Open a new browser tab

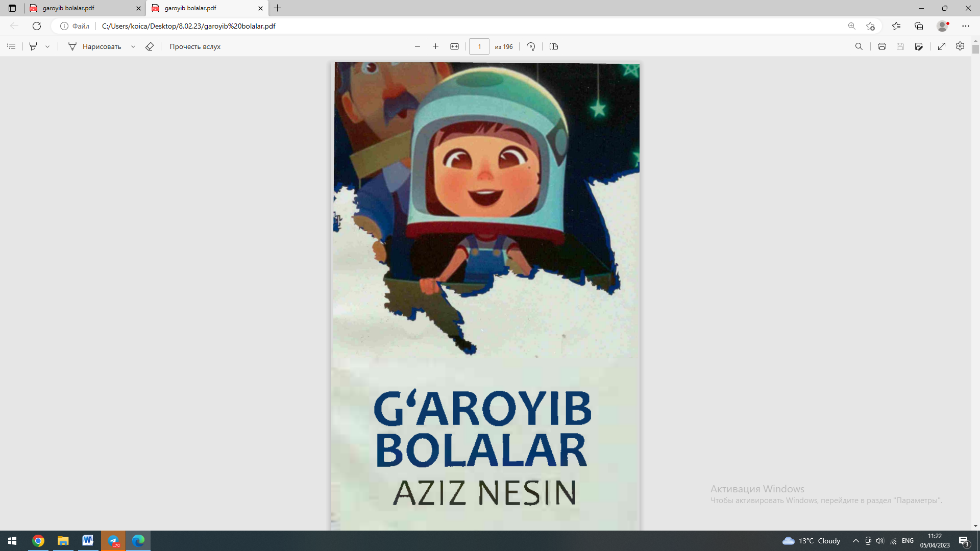278,8
